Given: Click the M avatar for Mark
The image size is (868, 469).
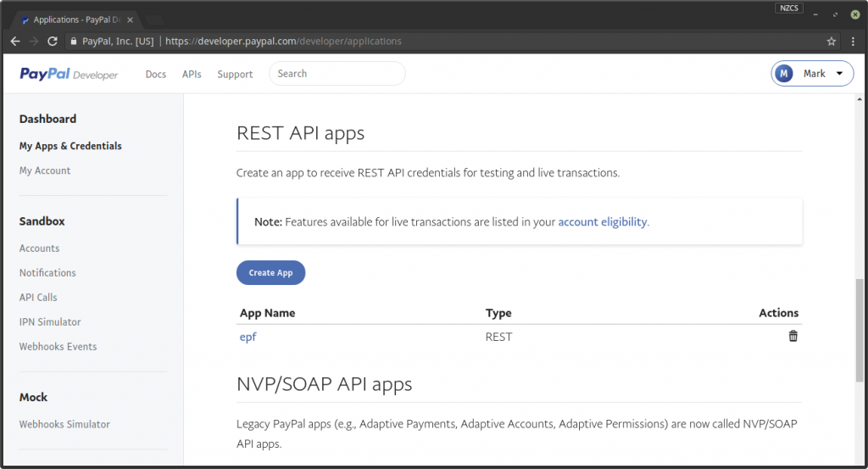Looking at the screenshot, I should (784, 74).
